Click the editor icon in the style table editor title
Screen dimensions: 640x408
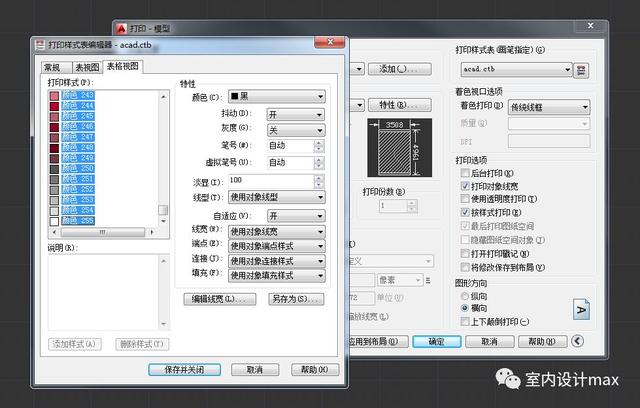click(x=40, y=44)
